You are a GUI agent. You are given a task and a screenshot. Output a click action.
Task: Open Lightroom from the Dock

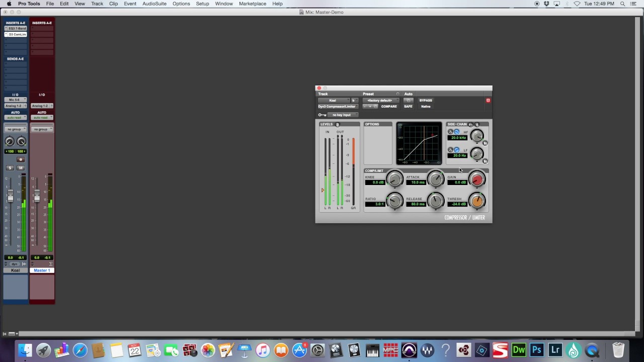[x=555, y=350]
